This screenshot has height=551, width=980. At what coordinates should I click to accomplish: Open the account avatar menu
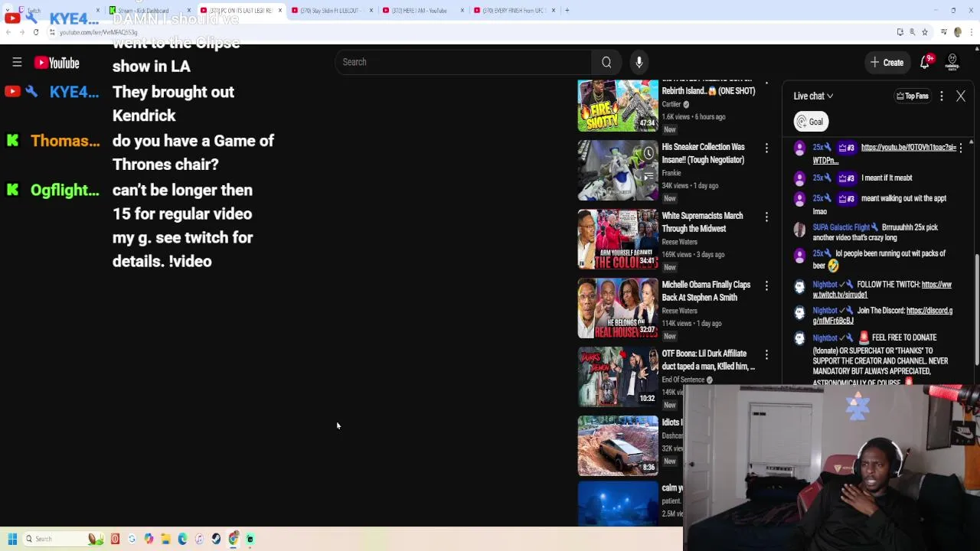[952, 63]
